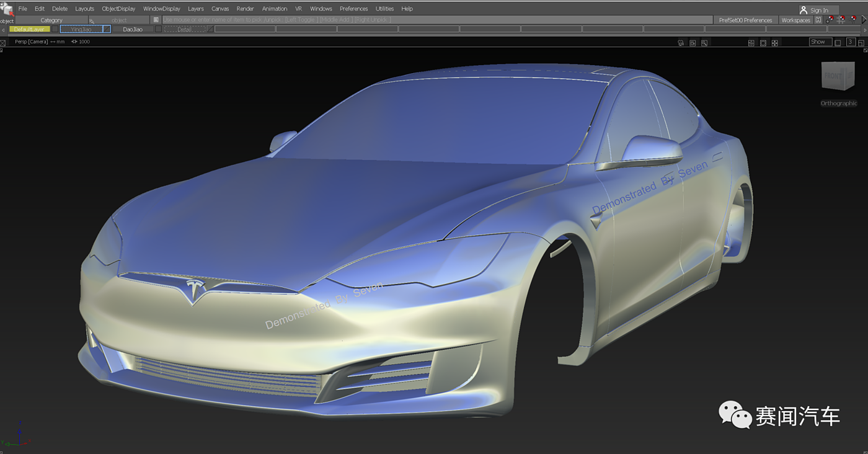Toggle the visibility box after DaoJiao layer
Viewport: 868px width, 454px height.
[158, 29]
